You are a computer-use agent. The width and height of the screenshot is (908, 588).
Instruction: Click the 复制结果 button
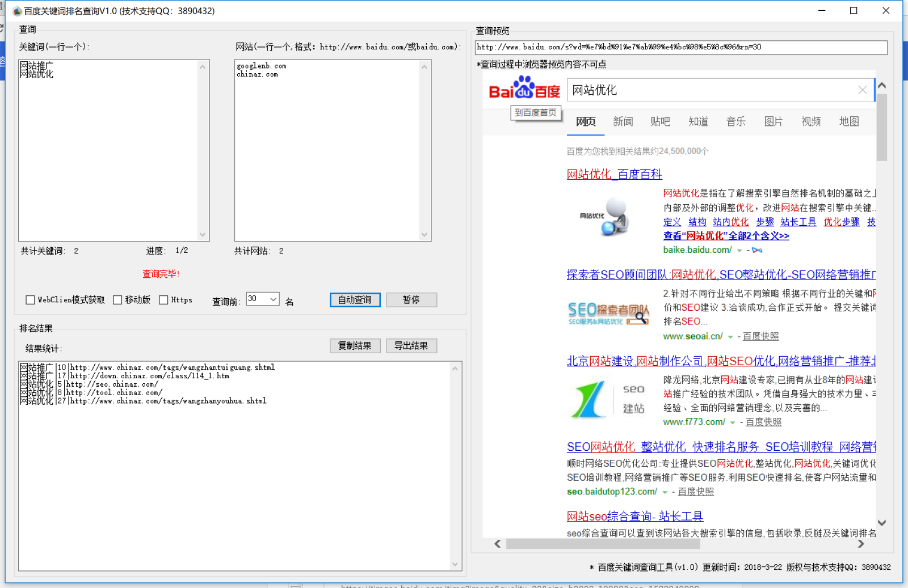click(355, 346)
